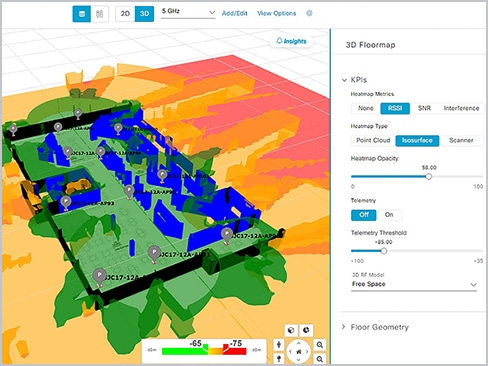
Task: Click the Heatmap Opacity slider handle
Action: tap(429, 176)
